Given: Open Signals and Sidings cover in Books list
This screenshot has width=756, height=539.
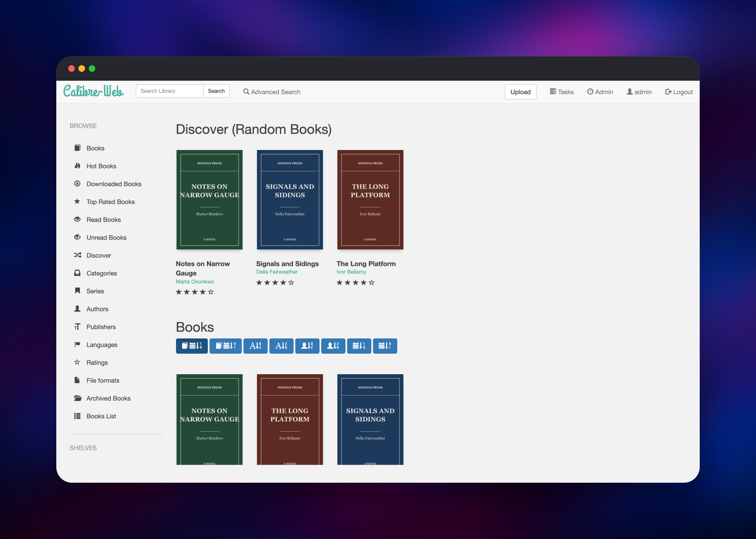Looking at the screenshot, I should tap(370, 420).
